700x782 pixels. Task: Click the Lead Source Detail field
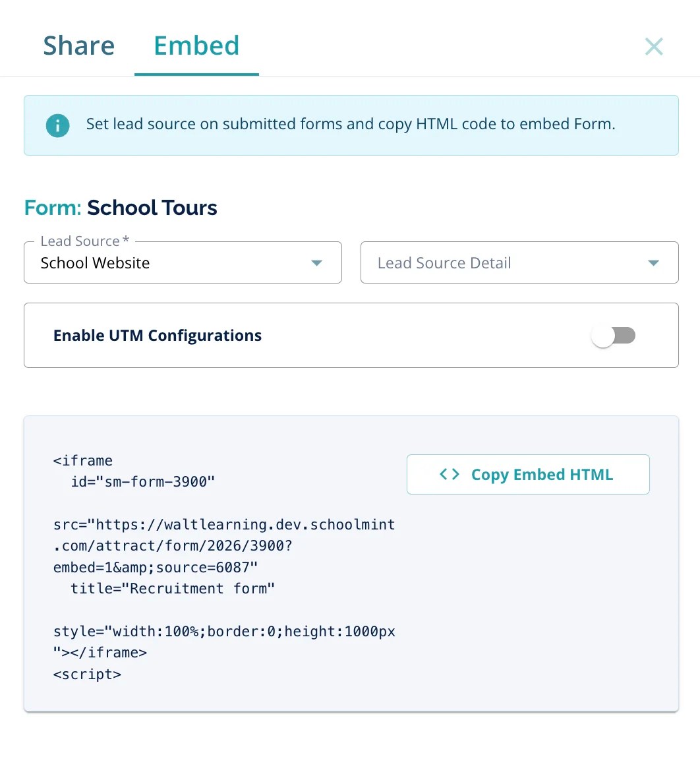tap(519, 263)
